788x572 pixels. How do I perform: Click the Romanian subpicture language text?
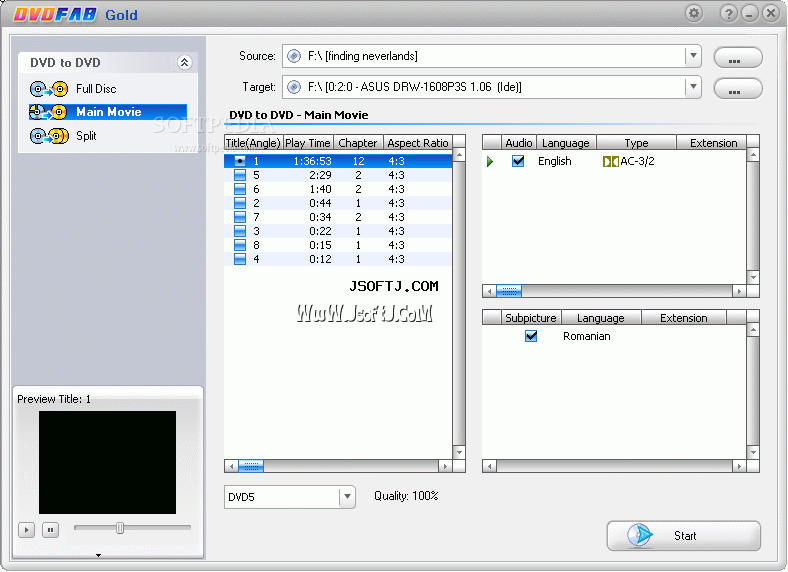tap(586, 336)
